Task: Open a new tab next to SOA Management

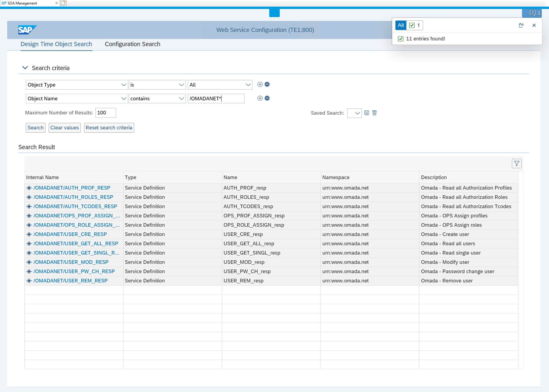Action: pyautogui.click(x=63, y=3)
